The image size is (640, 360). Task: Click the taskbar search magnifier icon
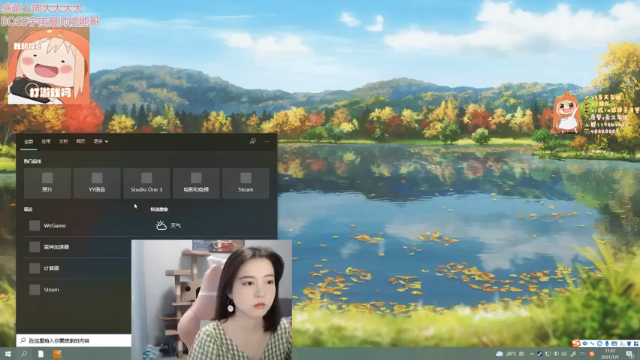click(24, 353)
